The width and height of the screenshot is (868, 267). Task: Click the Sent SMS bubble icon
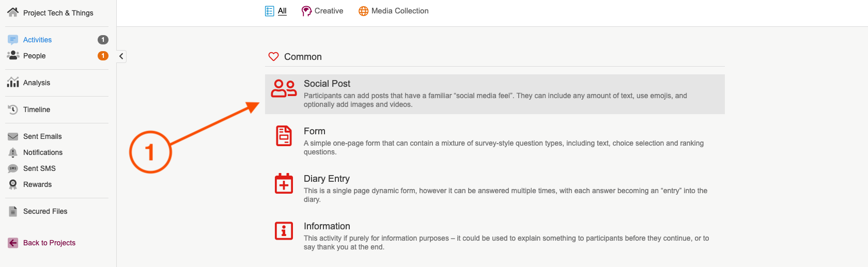point(13,168)
